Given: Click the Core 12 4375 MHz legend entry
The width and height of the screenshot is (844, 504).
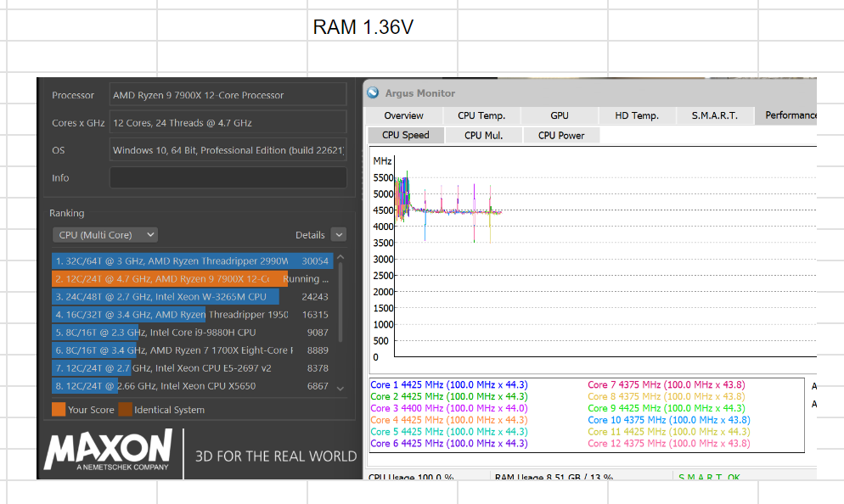Looking at the screenshot, I should click(x=668, y=444).
